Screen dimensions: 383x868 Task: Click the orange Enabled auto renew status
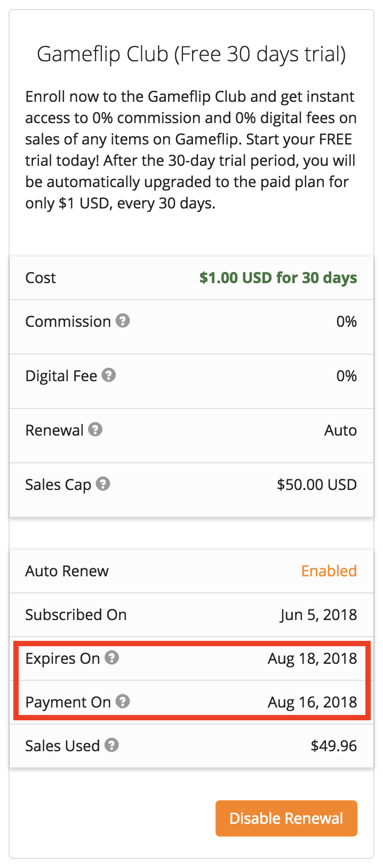(x=329, y=571)
